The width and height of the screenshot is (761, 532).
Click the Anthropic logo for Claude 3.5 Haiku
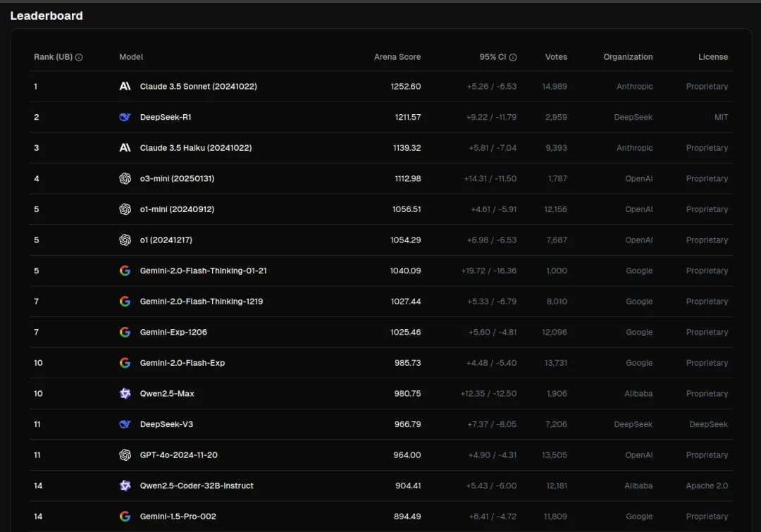[x=125, y=147]
